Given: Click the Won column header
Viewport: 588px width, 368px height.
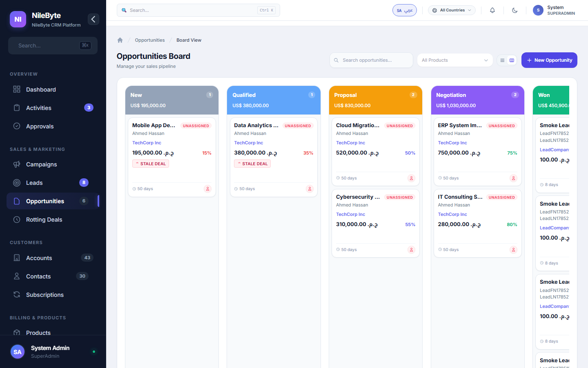Looking at the screenshot, I should [x=551, y=100].
